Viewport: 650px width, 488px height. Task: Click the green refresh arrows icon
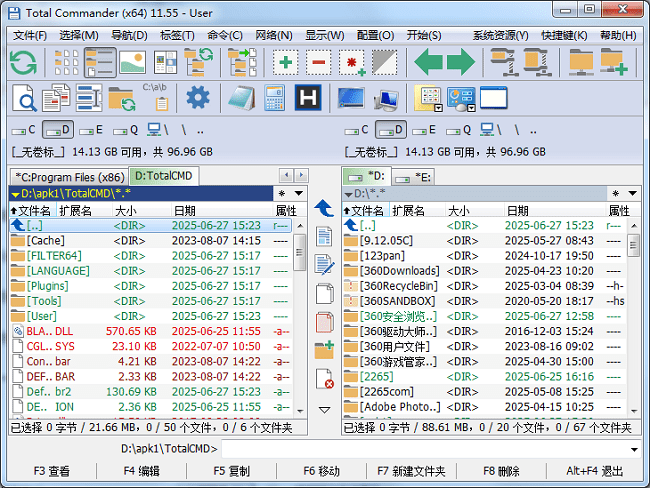point(23,62)
